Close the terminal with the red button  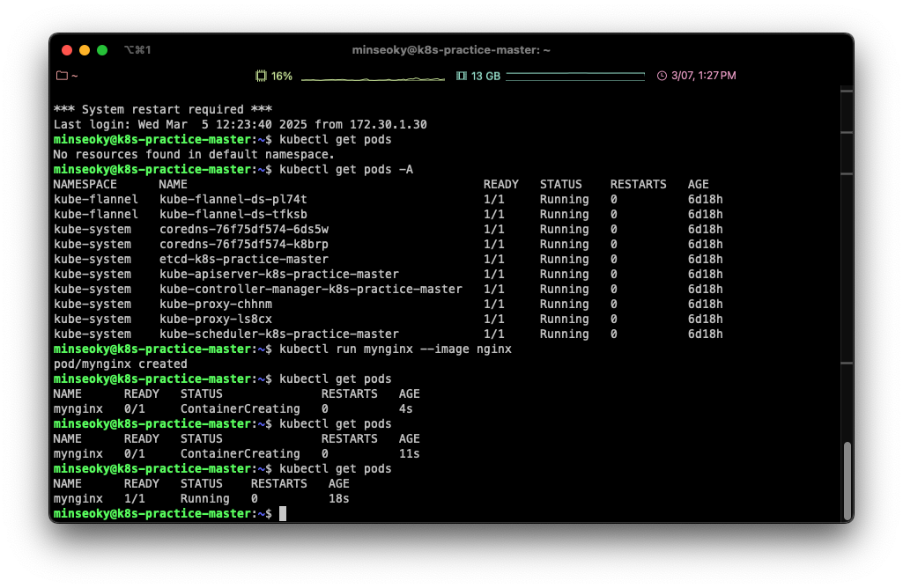click(67, 50)
